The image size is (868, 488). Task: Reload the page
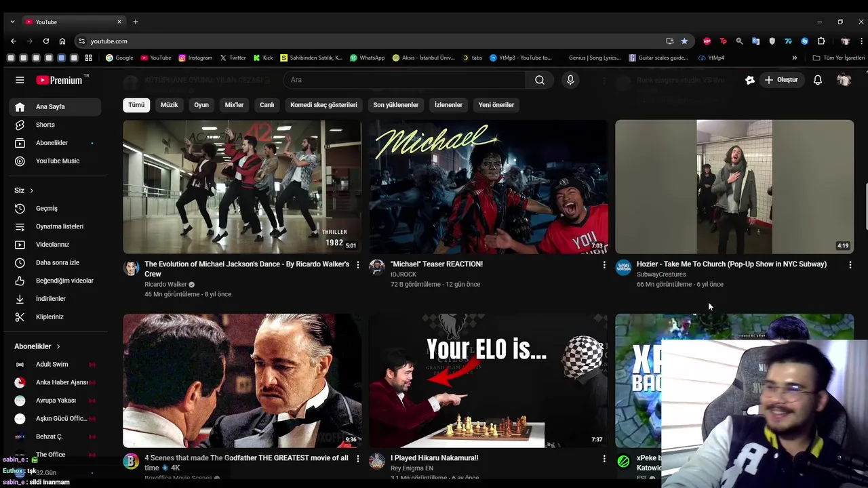(45, 41)
